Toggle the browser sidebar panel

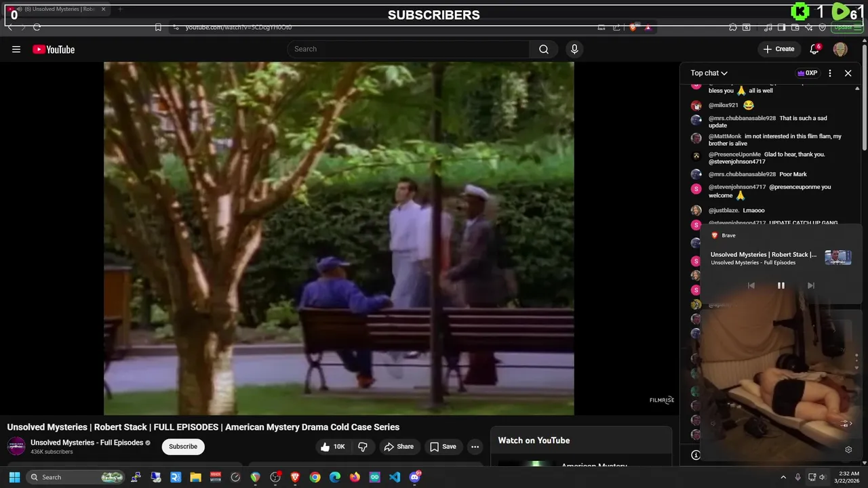(x=782, y=27)
